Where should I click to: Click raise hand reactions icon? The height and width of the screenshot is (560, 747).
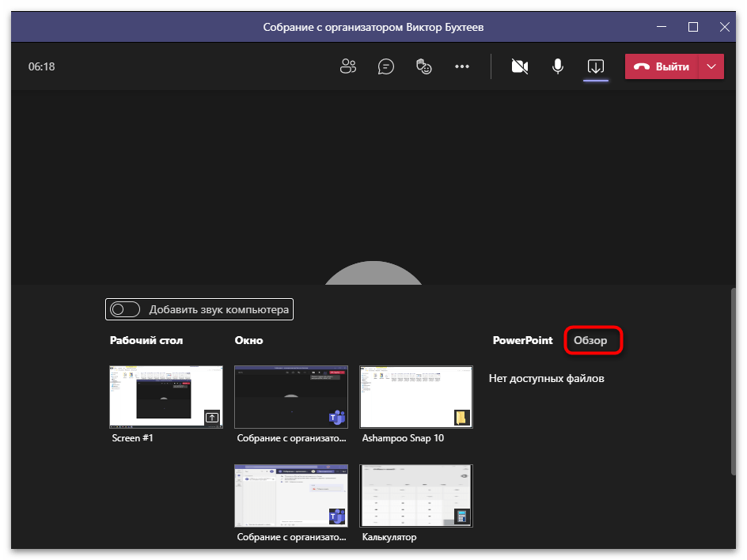coord(424,66)
